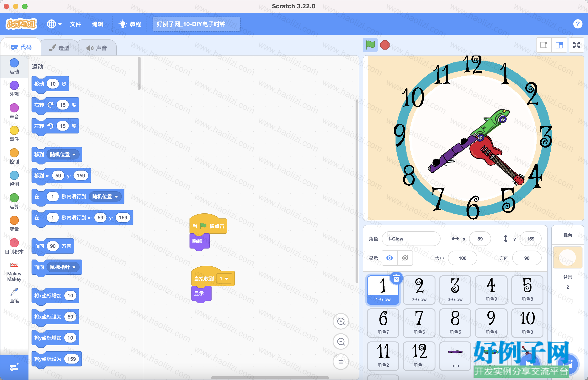Select the 声音 sound category
588x380 pixels.
pos(14,111)
